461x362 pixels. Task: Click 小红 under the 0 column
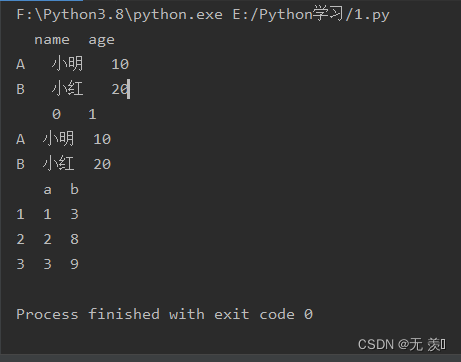tap(58, 164)
